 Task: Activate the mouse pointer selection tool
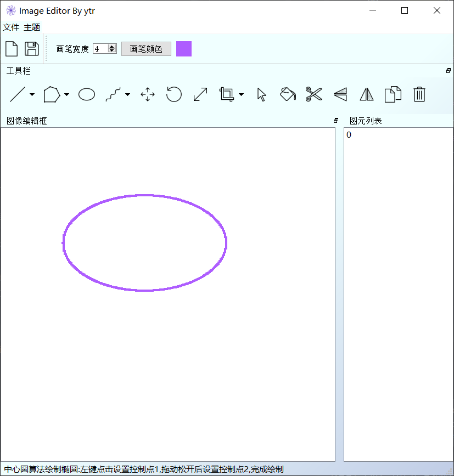261,94
